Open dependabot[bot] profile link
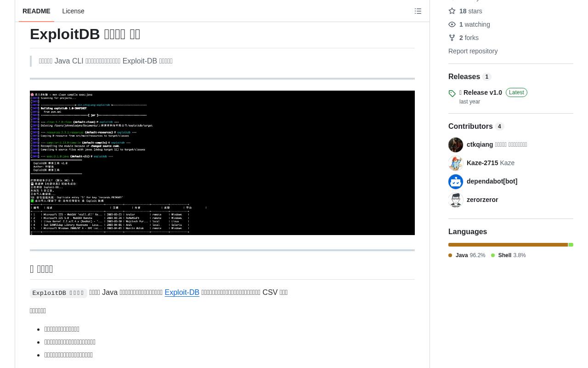 point(492,181)
